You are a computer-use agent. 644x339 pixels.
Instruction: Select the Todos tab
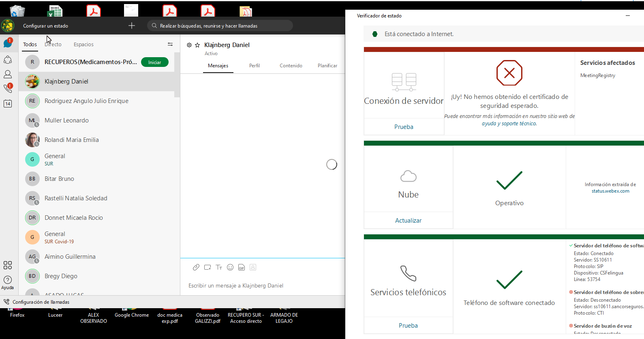point(30,44)
